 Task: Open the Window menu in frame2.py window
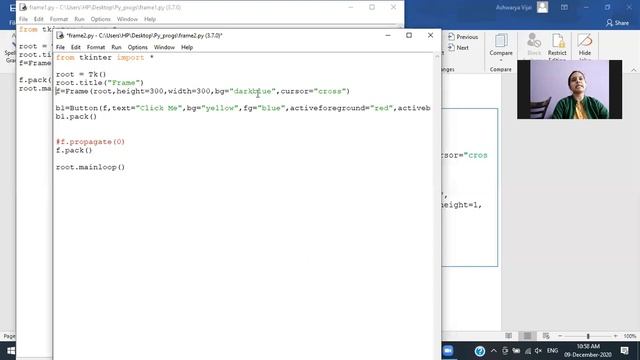tap(164, 47)
